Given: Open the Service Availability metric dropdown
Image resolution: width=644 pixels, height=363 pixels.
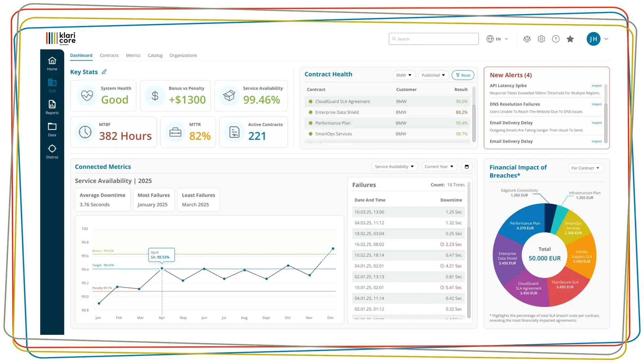Looking at the screenshot, I should tap(394, 167).
